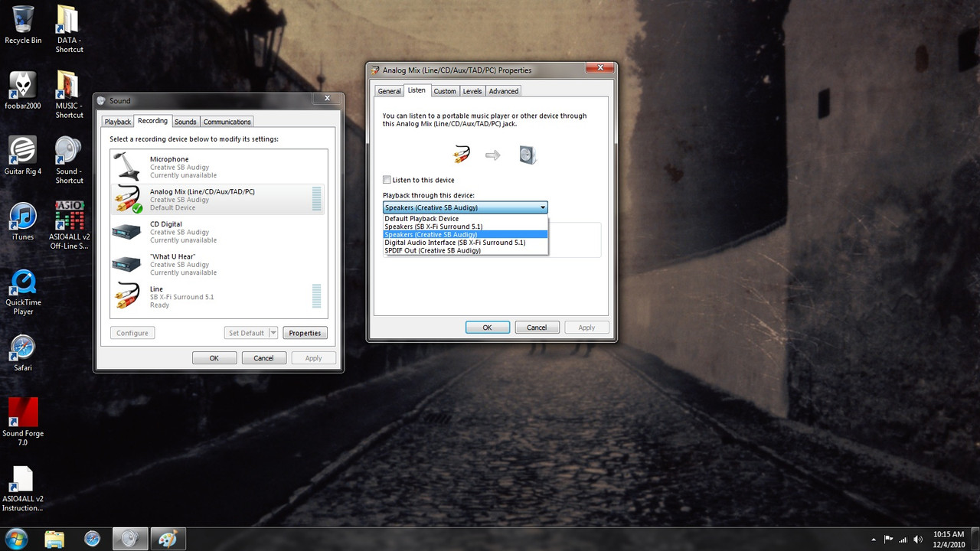980x551 pixels.
Task: Show hidden system tray icons
Action: 874,539
